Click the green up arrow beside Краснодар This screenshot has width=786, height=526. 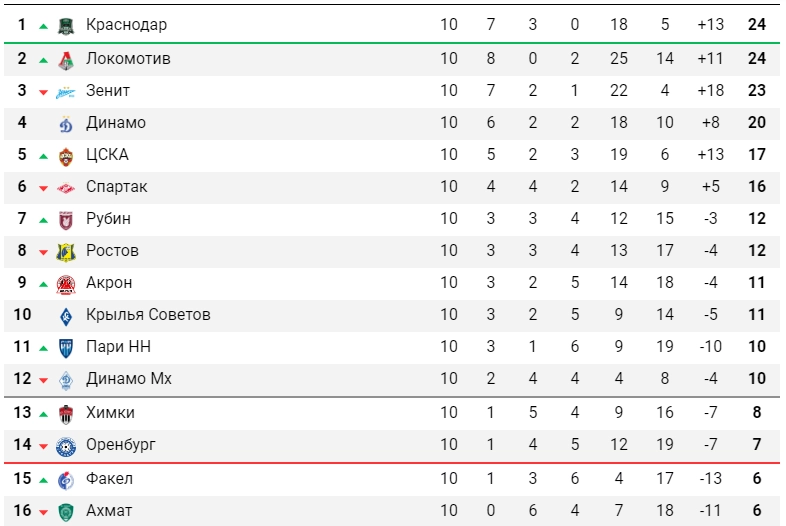tap(43, 26)
